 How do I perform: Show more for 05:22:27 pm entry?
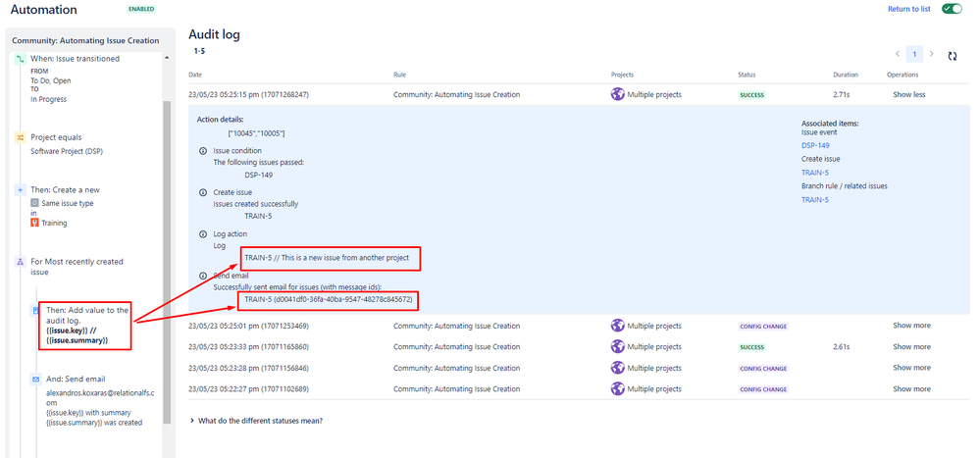(x=911, y=388)
